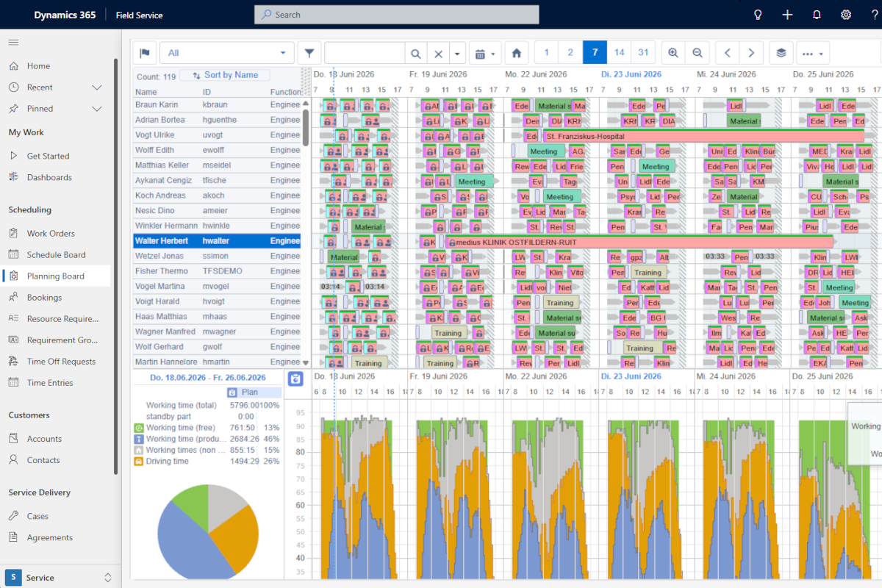882x588 pixels.
Task: Click the Time Off Requests icon in sidebar
Action: tap(14, 362)
